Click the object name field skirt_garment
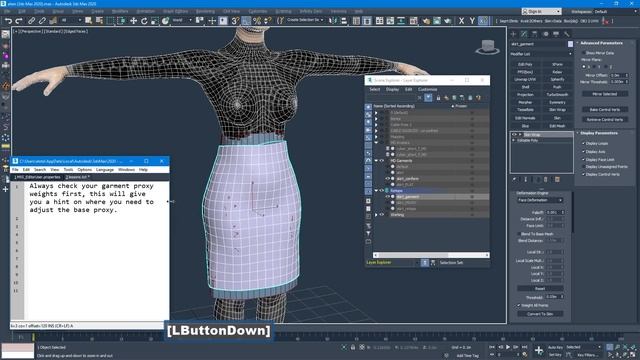The width and height of the screenshot is (640, 360). coord(538,44)
